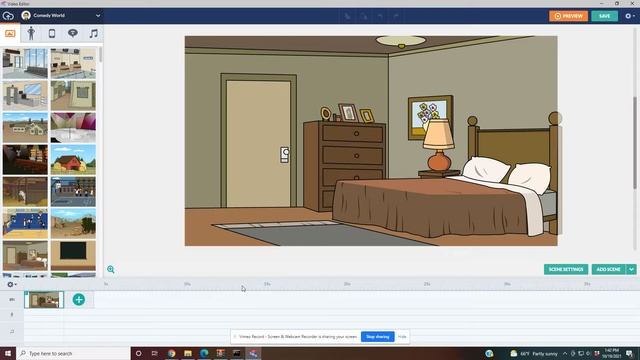This screenshot has height=360, width=640.
Task: Open the top-right settings gear menu
Action: point(629,16)
